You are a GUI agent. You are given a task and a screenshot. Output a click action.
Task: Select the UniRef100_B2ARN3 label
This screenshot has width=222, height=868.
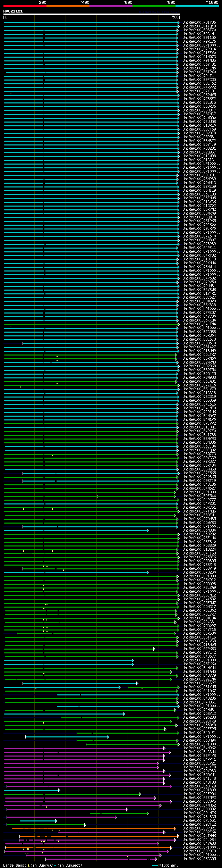pos(199,362)
